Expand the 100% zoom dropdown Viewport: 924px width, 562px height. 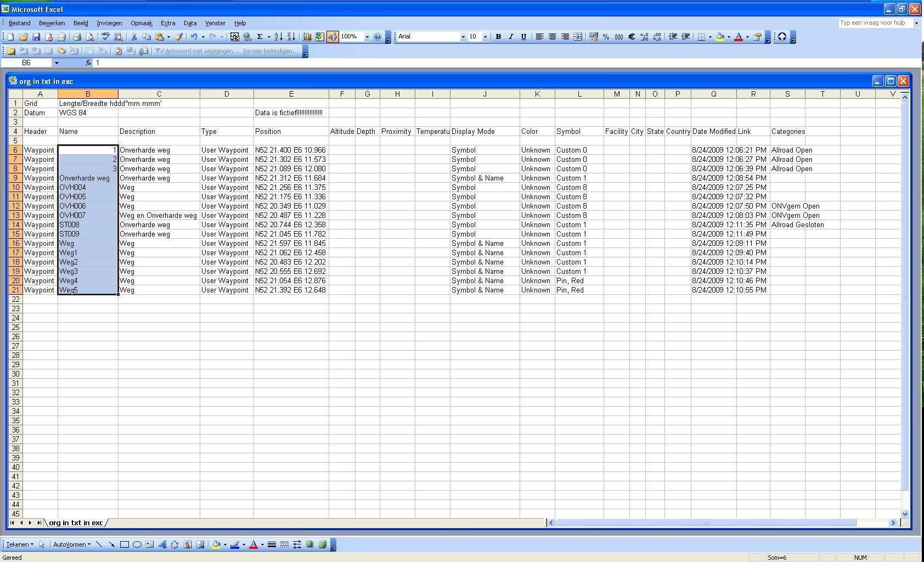(367, 37)
